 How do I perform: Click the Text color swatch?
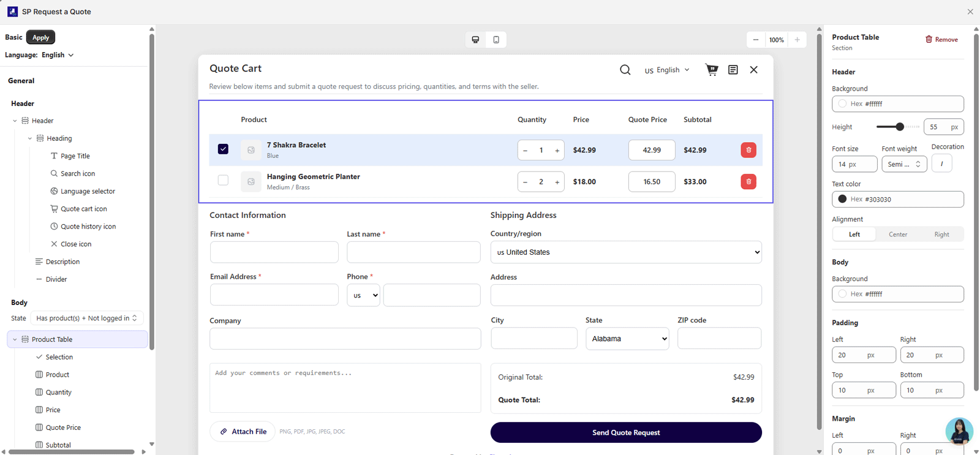(x=842, y=199)
